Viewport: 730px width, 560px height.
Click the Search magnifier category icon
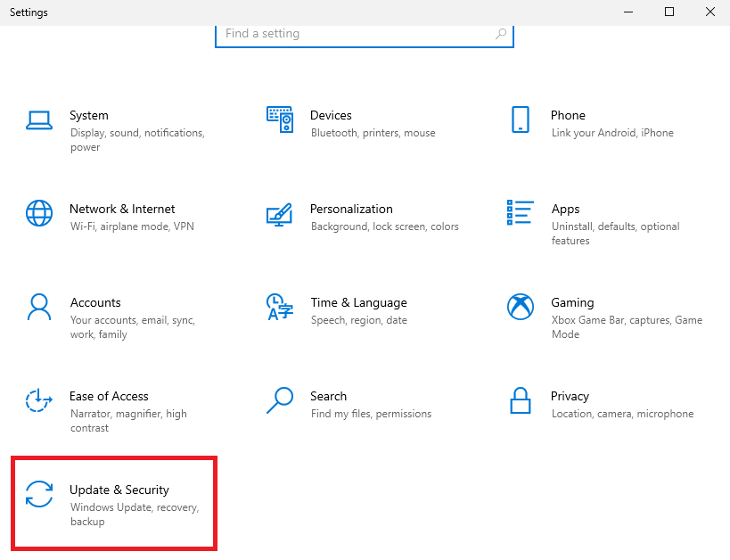point(280,400)
